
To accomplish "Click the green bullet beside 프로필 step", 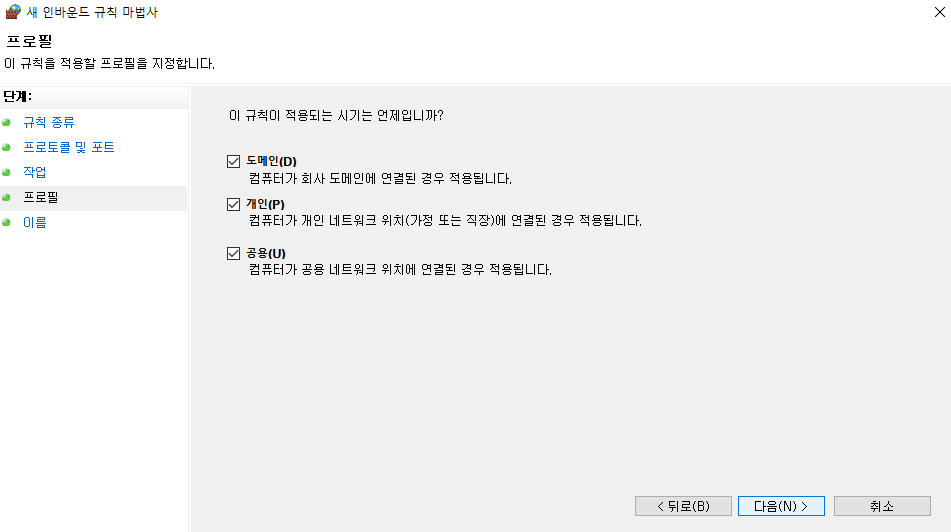I will (x=7, y=197).
